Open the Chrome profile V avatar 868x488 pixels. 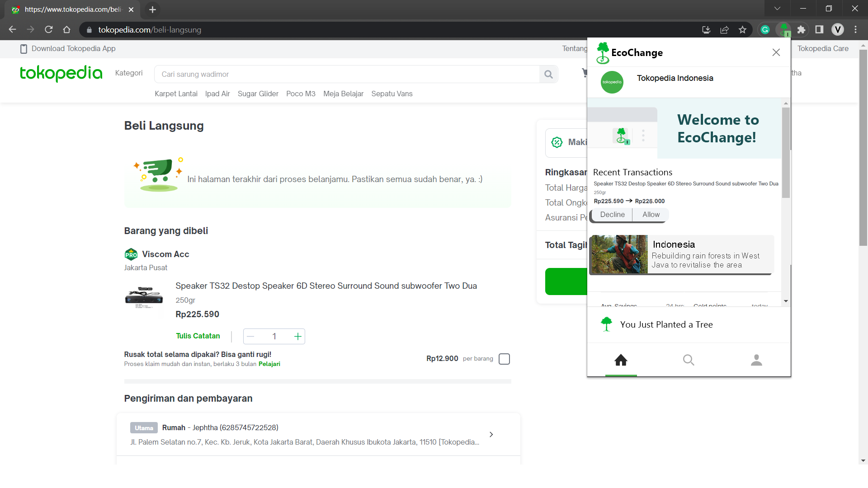click(x=838, y=30)
